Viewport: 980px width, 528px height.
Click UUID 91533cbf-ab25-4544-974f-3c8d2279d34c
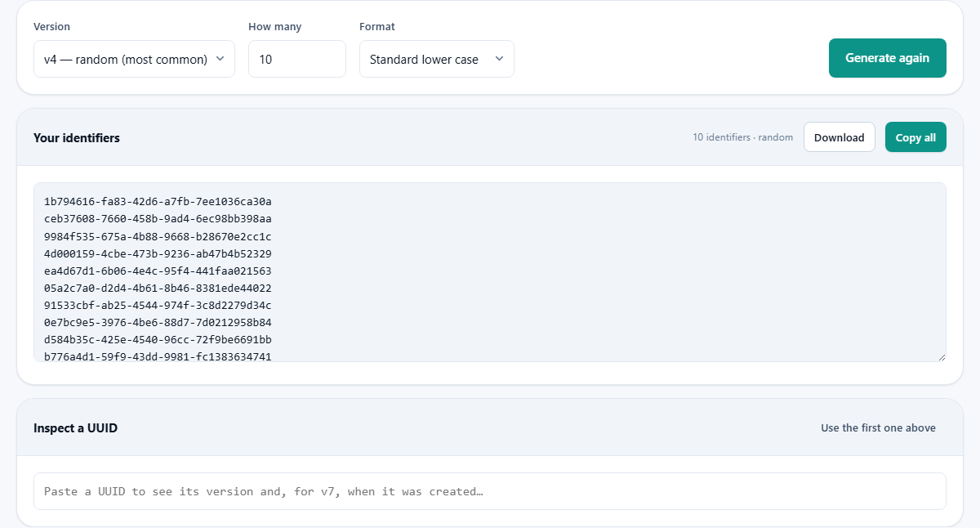pyautogui.click(x=158, y=305)
